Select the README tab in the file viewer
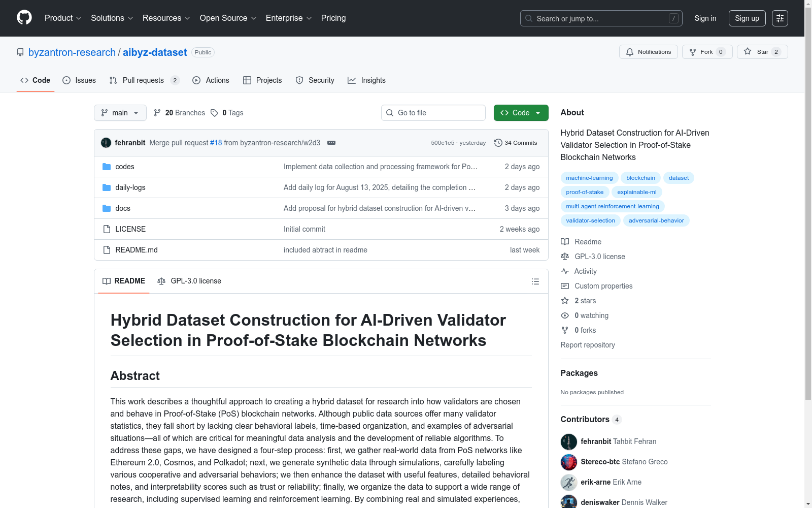 [x=124, y=281]
